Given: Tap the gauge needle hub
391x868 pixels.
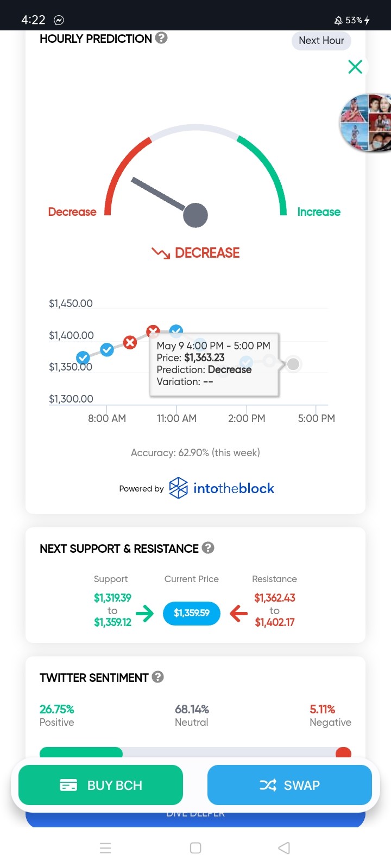Looking at the screenshot, I should [195, 215].
